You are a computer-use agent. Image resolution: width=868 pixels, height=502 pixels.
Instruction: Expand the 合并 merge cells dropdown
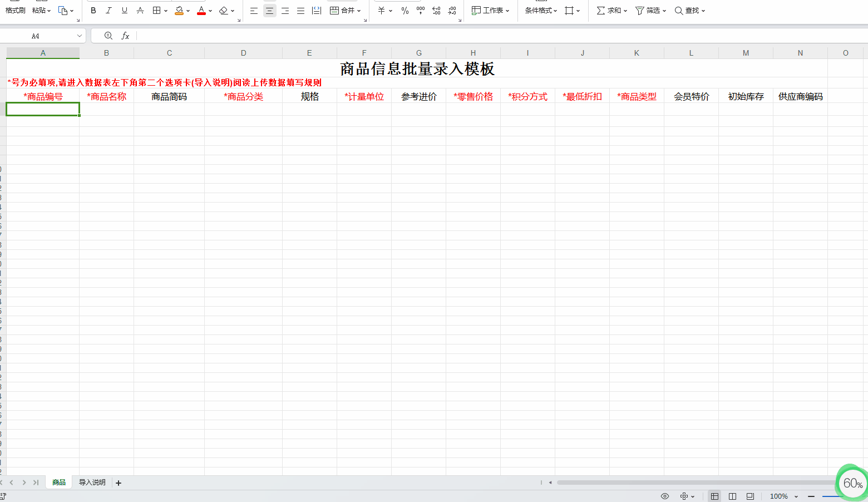pos(358,10)
